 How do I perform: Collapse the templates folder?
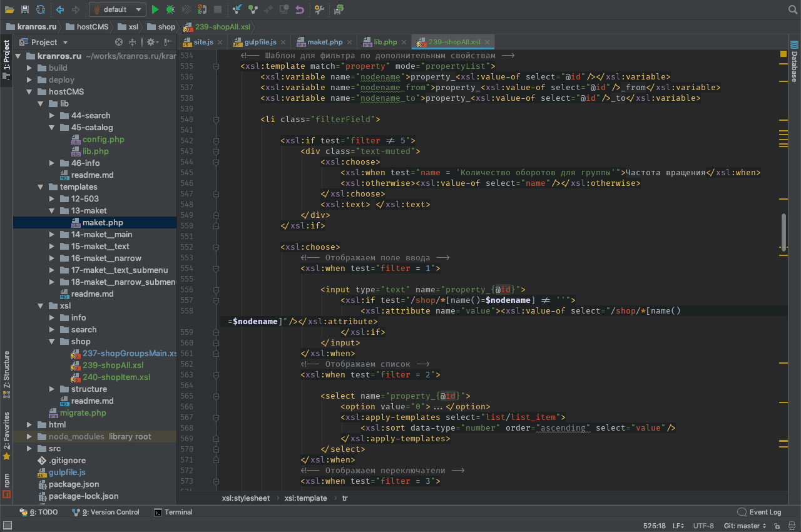click(40, 187)
